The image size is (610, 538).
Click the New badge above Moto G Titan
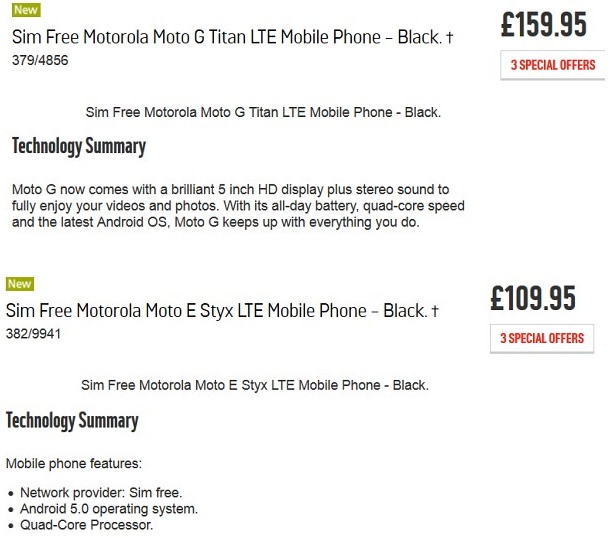(26, 10)
